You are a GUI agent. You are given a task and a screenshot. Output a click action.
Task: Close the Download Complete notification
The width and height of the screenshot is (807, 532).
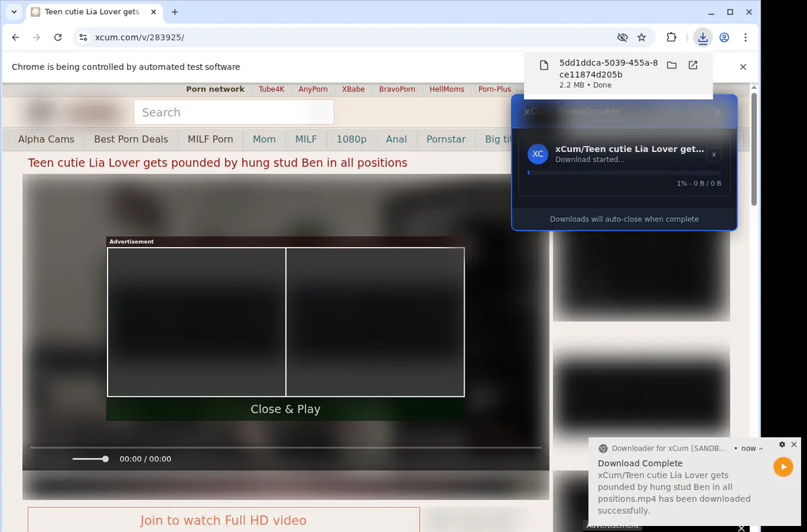click(x=794, y=445)
